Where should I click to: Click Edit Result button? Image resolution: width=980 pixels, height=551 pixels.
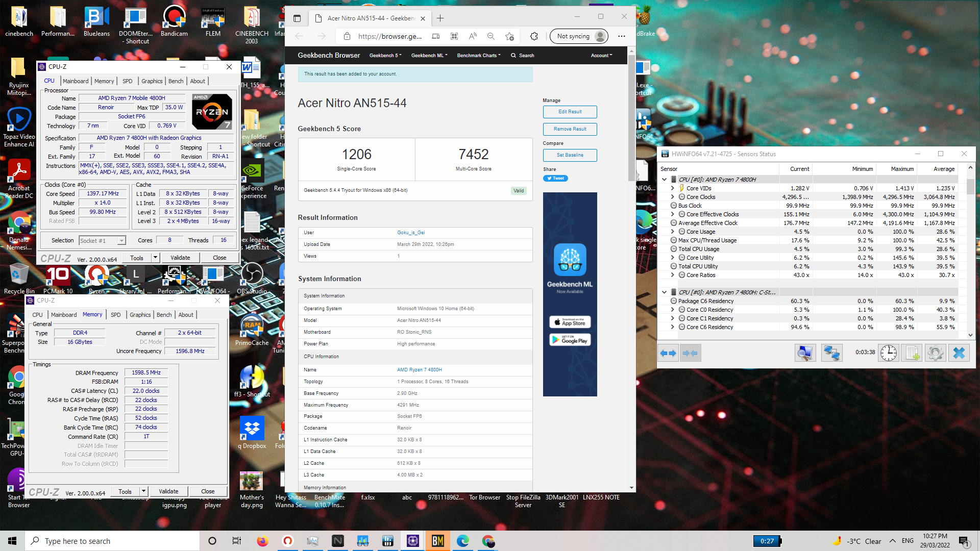click(570, 112)
